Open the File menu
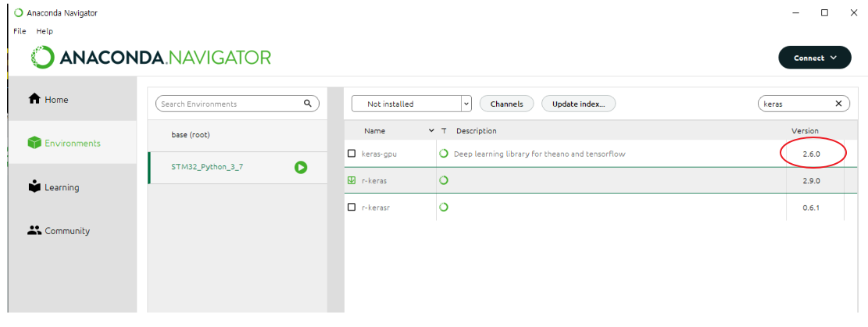 click(20, 31)
